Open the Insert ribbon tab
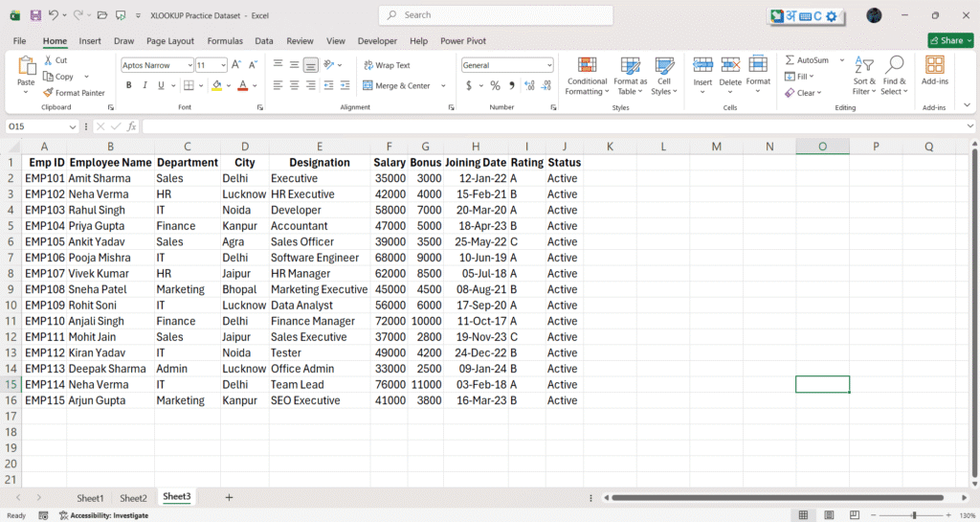This screenshot has width=980, height=522. coord(90,40)
